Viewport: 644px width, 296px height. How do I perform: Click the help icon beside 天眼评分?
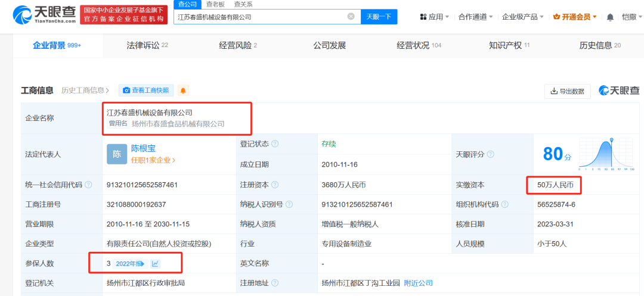pyautogui.click(x=490, y=155)
